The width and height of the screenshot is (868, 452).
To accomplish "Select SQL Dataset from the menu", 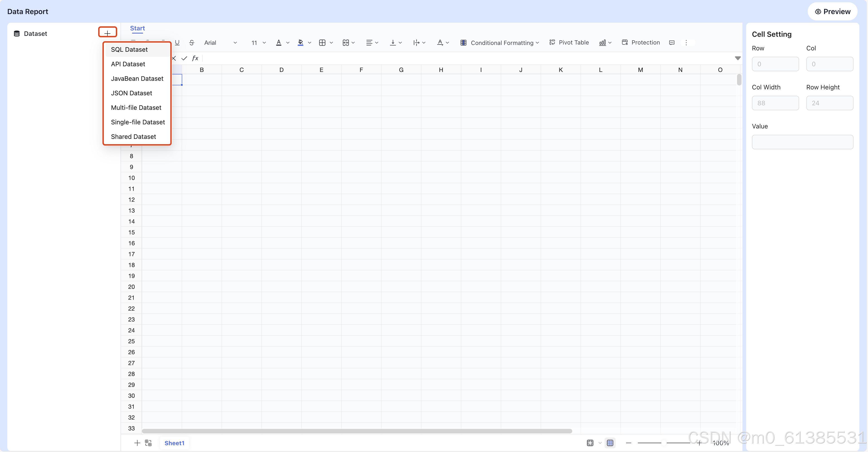I will [x=129, y=50].
